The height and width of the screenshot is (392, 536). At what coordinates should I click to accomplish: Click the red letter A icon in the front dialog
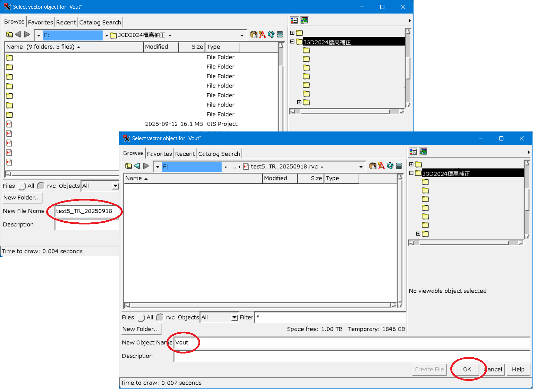coord(381,166)
